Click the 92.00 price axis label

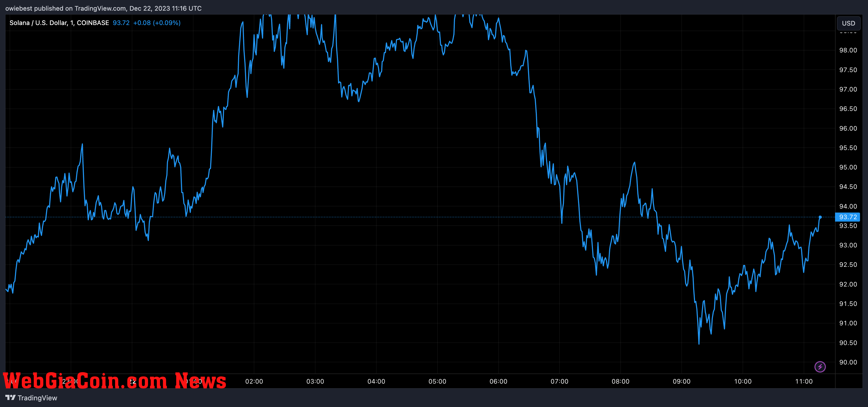pos(848,284)
